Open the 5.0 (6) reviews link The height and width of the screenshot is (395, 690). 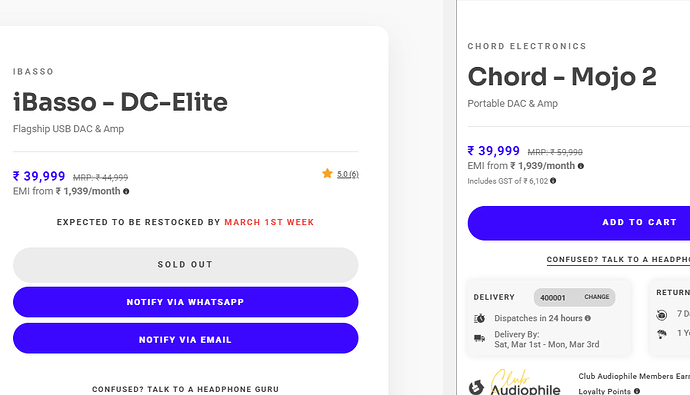(348, 174)
